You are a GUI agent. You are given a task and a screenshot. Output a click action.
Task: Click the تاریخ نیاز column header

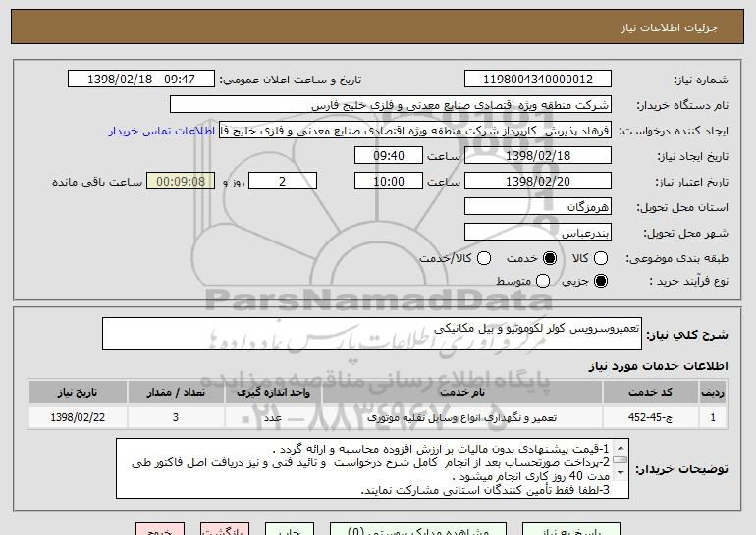click(78, 393)
